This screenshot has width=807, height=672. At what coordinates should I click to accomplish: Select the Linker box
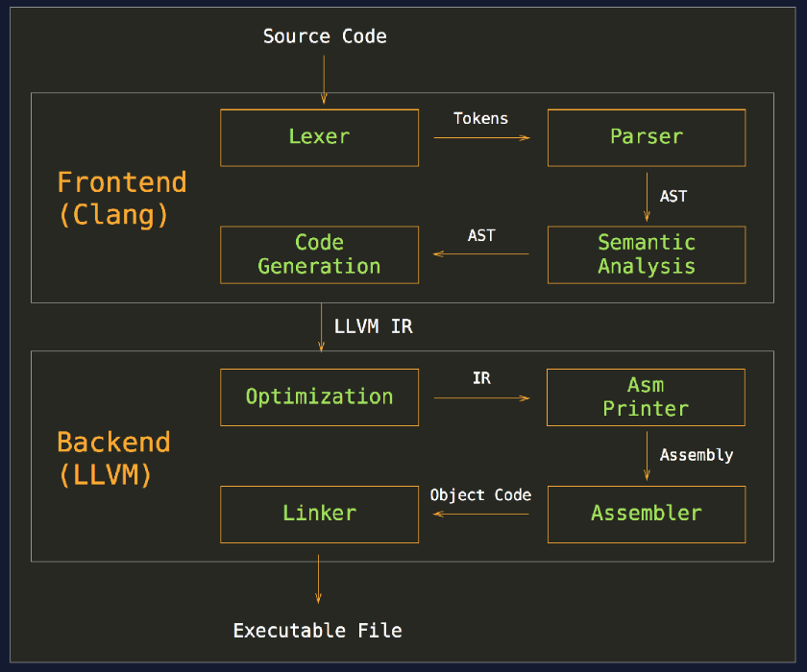point(319,514)
